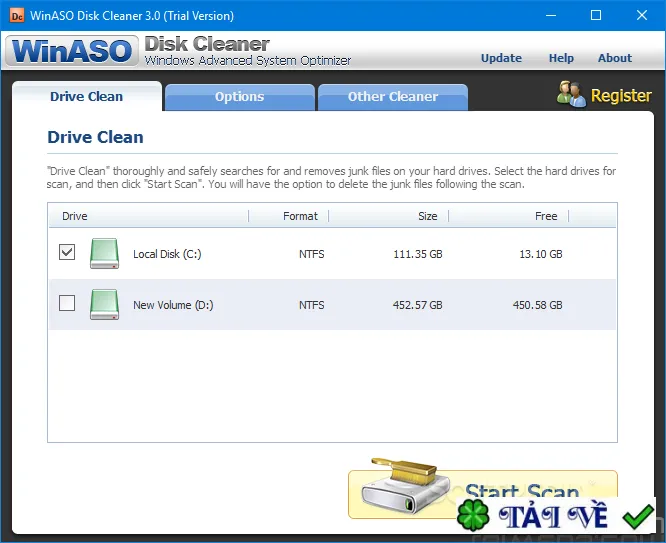This screenshot has height=543, width=666.
Task: Switch to the Drive Clean tab
Action: (87, 96)
